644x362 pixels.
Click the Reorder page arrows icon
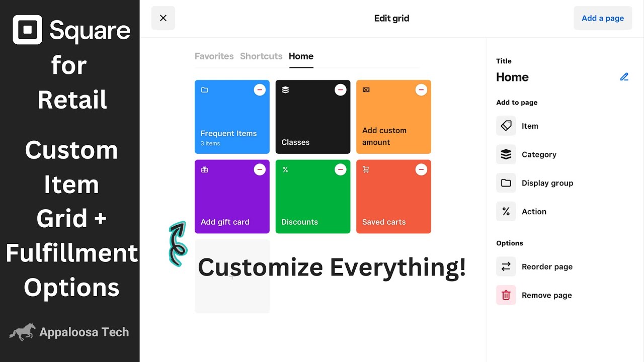pos(506,266)
